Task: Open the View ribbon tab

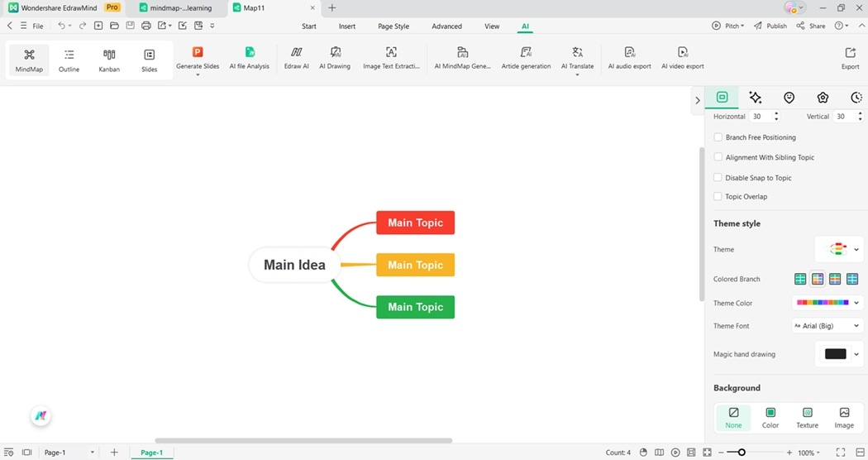Action: pos(492,26)
